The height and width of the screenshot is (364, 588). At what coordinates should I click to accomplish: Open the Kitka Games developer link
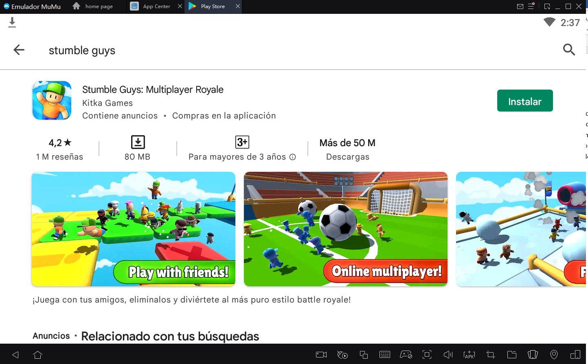pos(108,103)
